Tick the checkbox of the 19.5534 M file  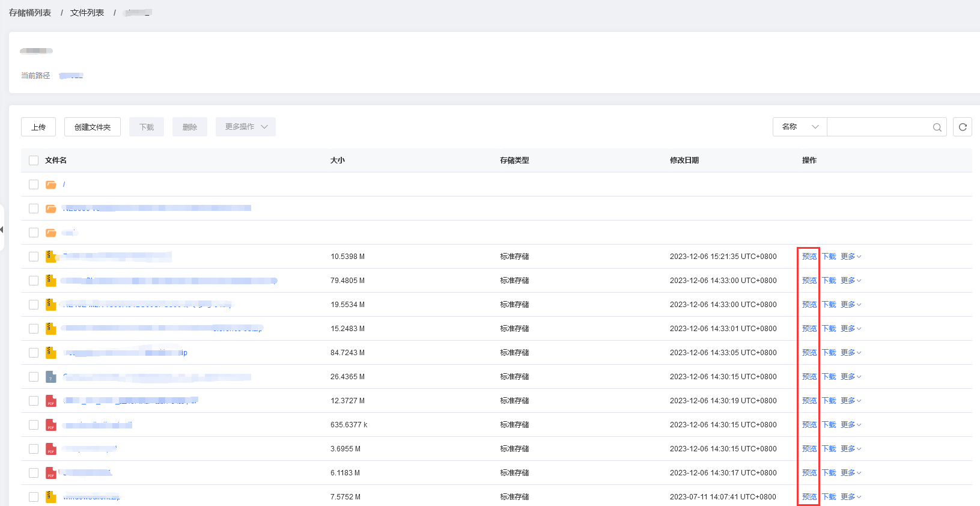(x=34, y=305)
